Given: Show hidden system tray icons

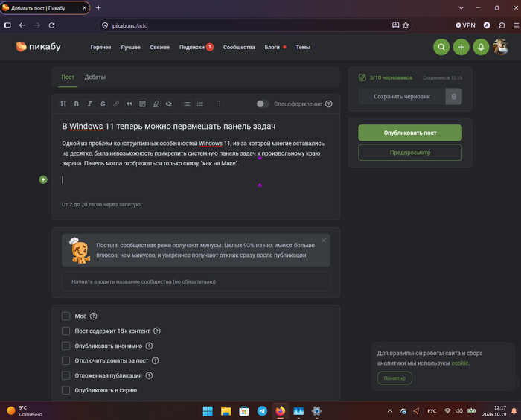Looking at the screenshot, I should (x=390, y=411).
